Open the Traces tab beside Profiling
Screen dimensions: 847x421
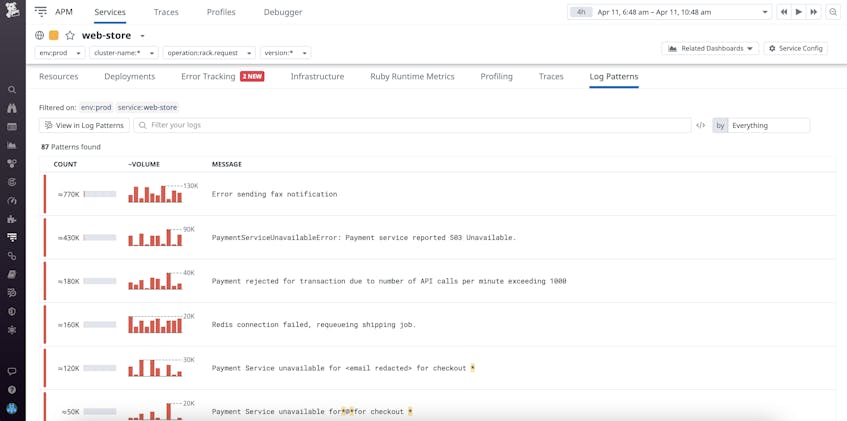click(551, 77)
